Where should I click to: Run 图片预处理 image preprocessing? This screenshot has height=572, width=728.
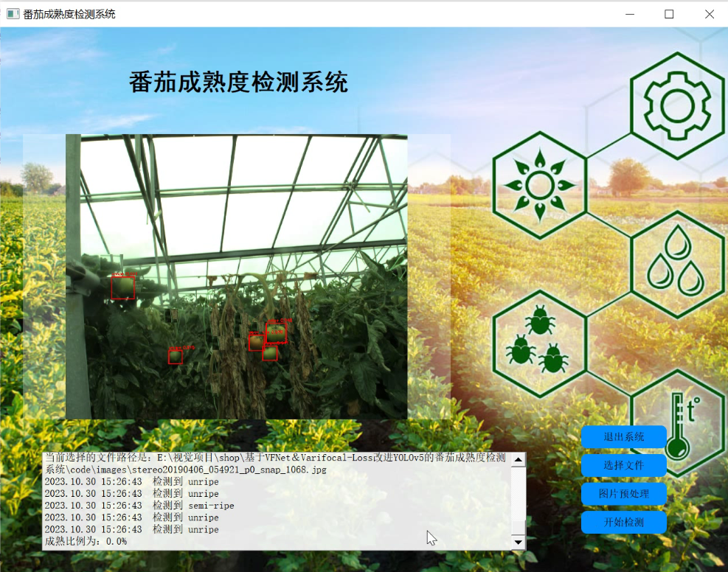[x=623, y=494]
